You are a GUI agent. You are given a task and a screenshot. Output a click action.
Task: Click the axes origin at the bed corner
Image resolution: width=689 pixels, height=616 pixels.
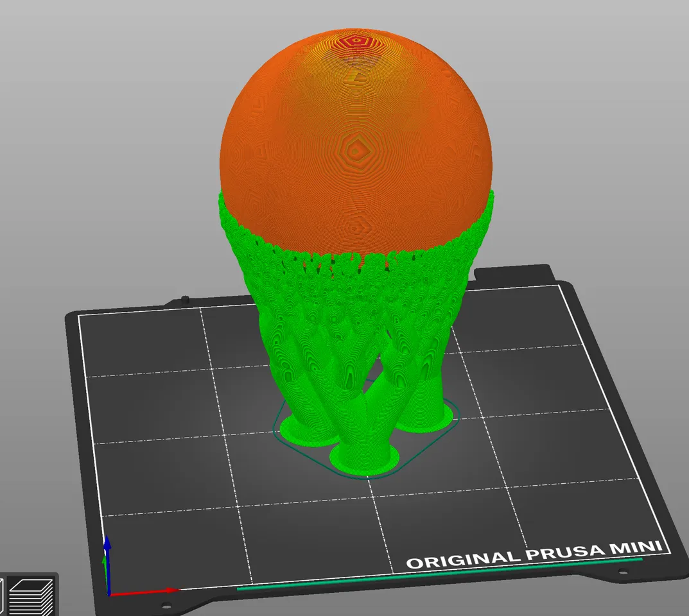pos(109,595)
